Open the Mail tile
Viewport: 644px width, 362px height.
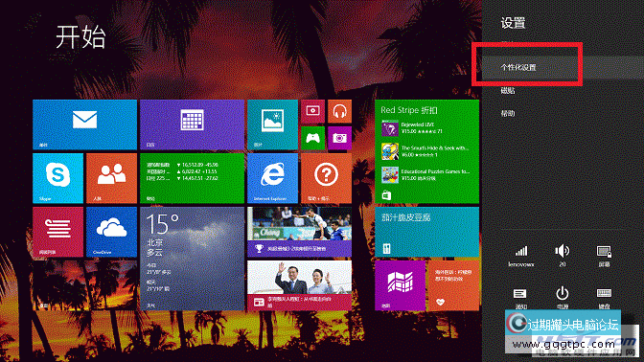click(84, 124)
